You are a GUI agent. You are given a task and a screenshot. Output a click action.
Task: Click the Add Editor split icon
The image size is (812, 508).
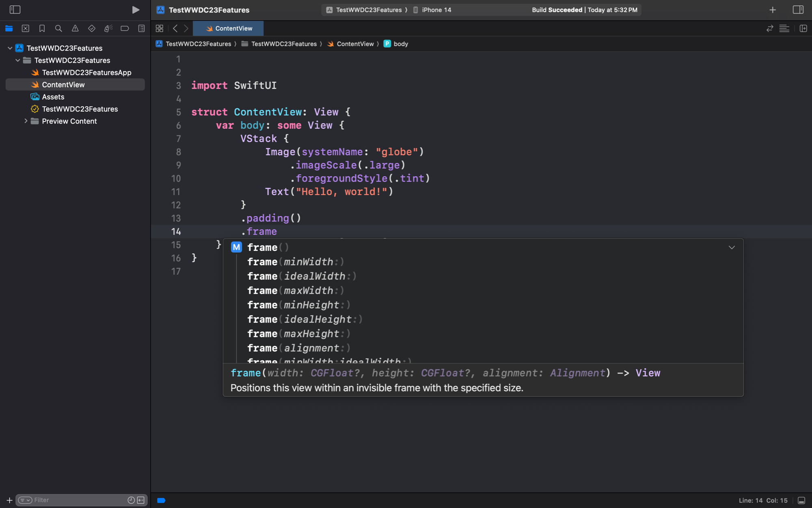[x=803, y=28]
